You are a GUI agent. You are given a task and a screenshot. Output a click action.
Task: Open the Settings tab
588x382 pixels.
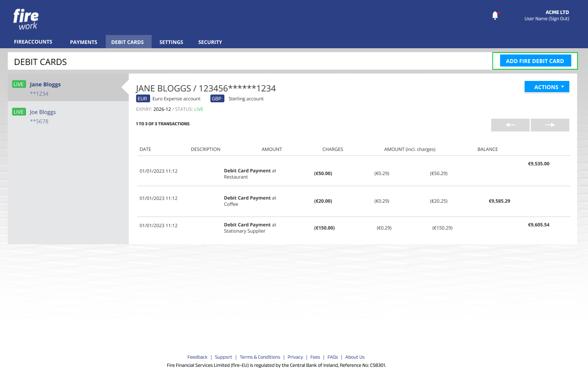tap(171, 42)
